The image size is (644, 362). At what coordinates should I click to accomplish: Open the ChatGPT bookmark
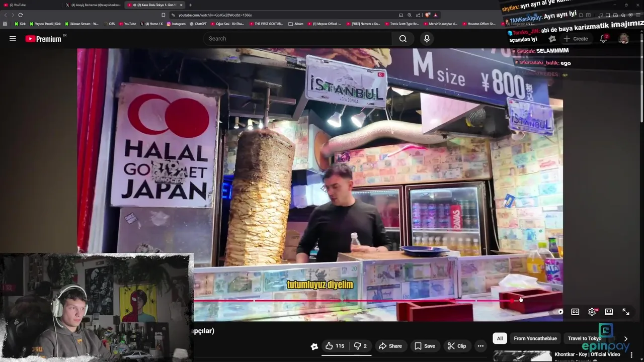[198, 24]
